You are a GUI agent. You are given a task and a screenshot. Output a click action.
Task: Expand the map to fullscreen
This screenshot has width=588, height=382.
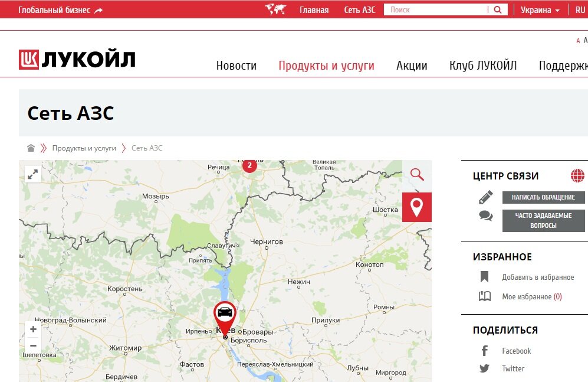pyautogui.click(x=33, y=174)
